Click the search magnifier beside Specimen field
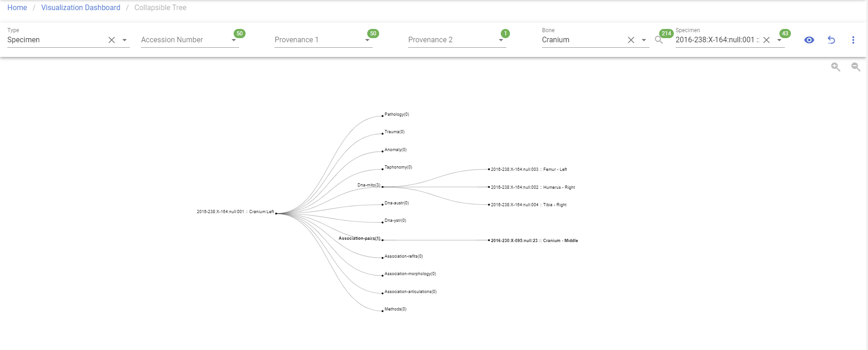This screenshot has height=350, width=868. (x=659, y=40)
